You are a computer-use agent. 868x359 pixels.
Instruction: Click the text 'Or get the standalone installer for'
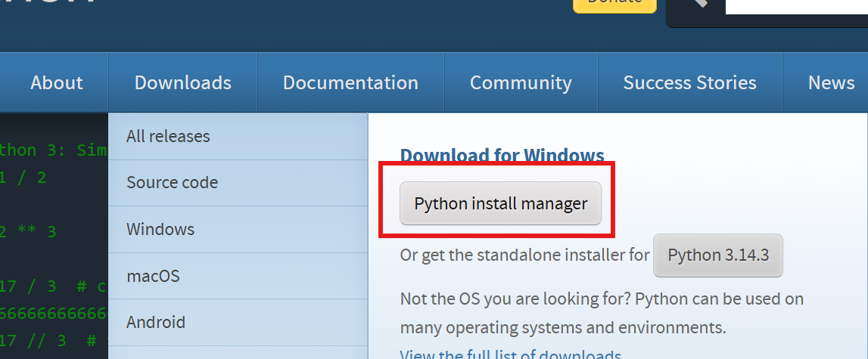click(524, 255)
